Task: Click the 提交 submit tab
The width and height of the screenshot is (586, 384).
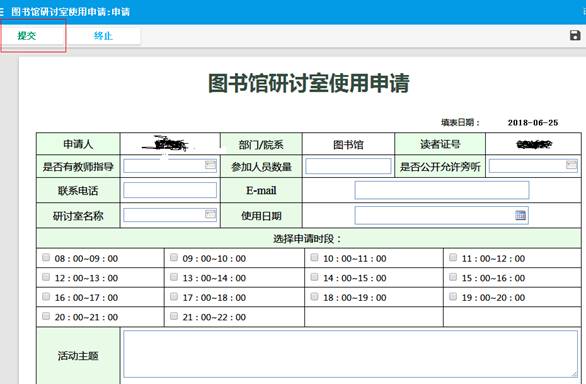Action: coord(27,36)
